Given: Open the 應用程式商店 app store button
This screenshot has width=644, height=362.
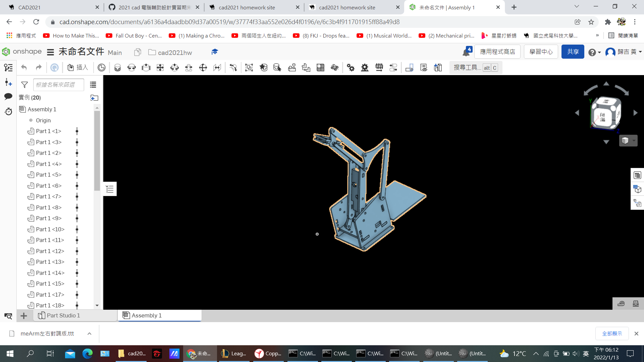Looking at the screenshot, I should 497,52.
